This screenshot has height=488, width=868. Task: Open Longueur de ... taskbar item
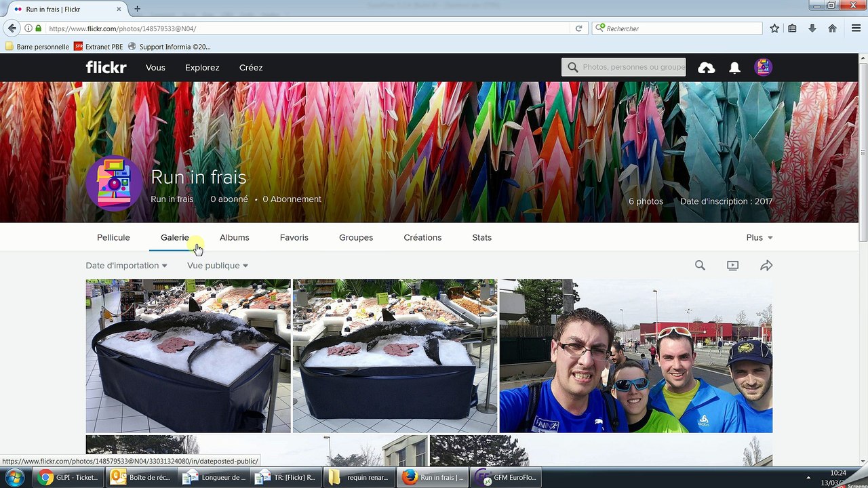pos(214,477)
